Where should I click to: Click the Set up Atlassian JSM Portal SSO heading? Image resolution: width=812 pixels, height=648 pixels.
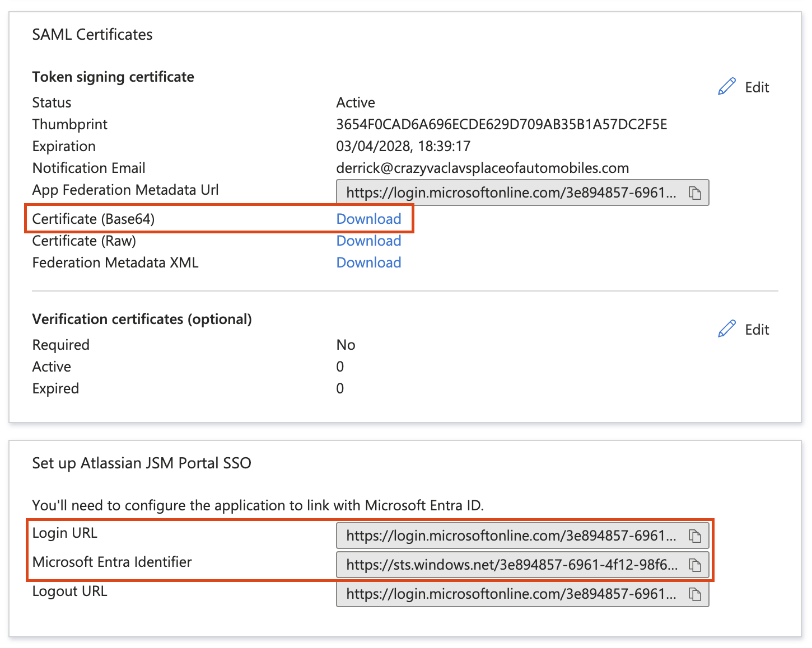pyautogui.click(x=142, y=463)
